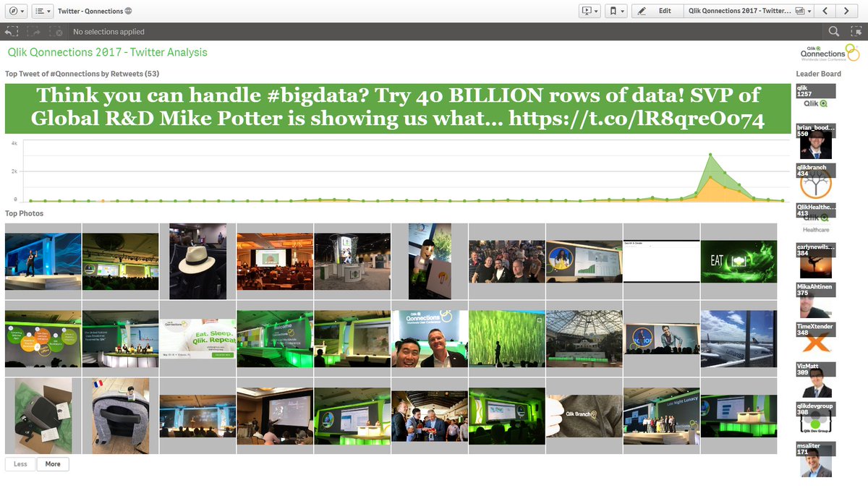
Task: Go to previous sheet arrow
Action: tap(825, 11)
